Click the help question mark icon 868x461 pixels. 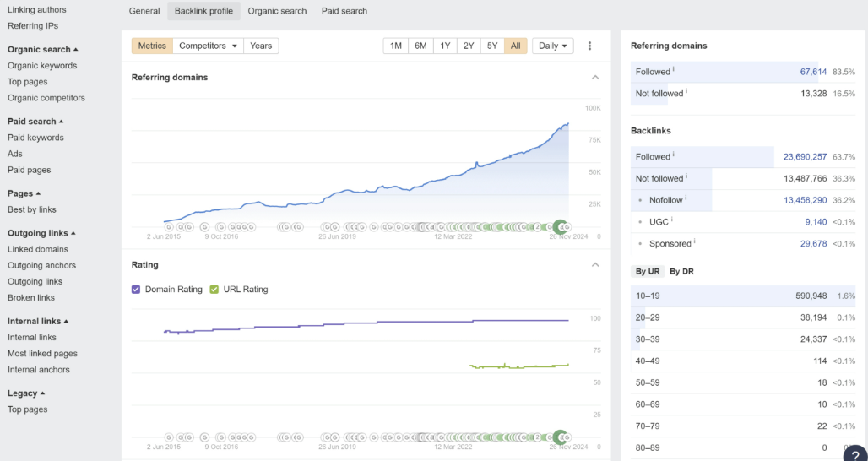[855, 453]
